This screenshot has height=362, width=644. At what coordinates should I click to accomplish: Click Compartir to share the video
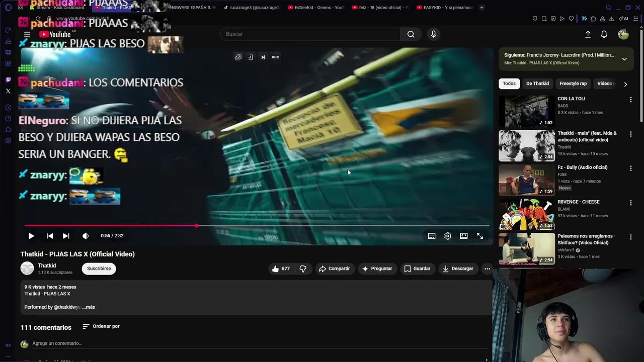click(334, 269)
